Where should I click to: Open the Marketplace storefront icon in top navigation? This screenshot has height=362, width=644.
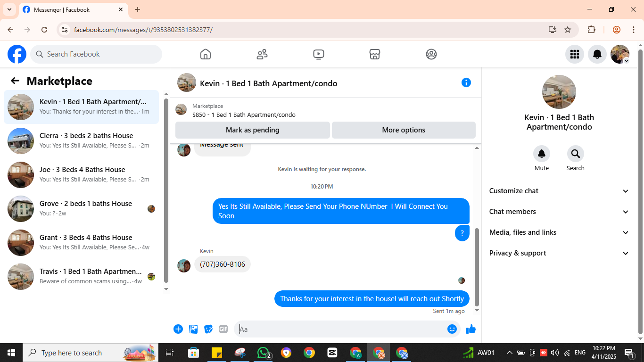click(x=375, y=54)
